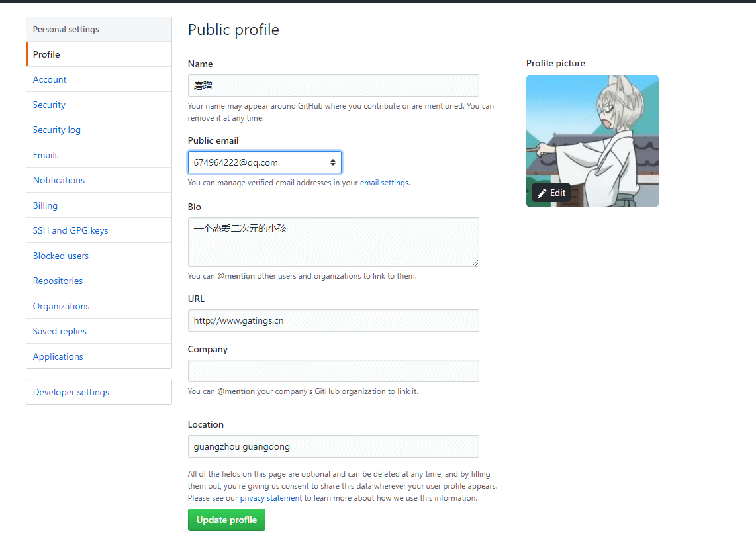The height and width of the screenshot is (541, 756).
Task: Go to Emails settings
Action: (x=45, y=154)
